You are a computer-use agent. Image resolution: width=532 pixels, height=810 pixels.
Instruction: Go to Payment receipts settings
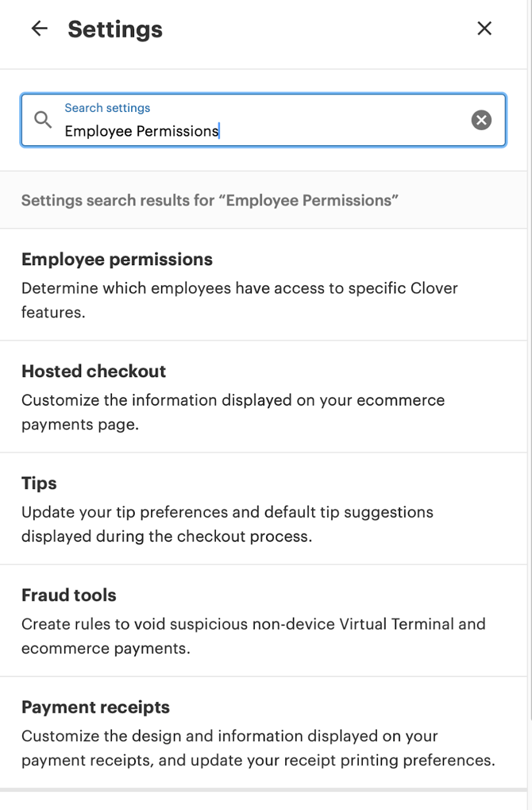click(x=95, y=708)
